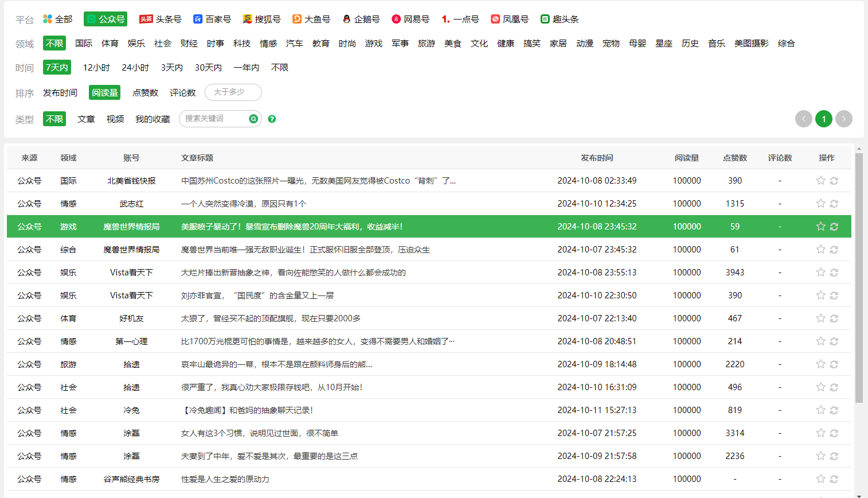Refresh the 夫妻到了中年 article row
Image resolution: width=868 pixels, height=498 pixels.
834,456
